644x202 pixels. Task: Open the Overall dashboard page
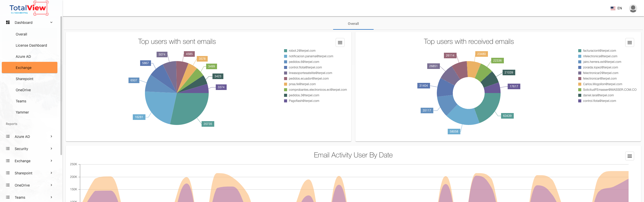point(21,34)
